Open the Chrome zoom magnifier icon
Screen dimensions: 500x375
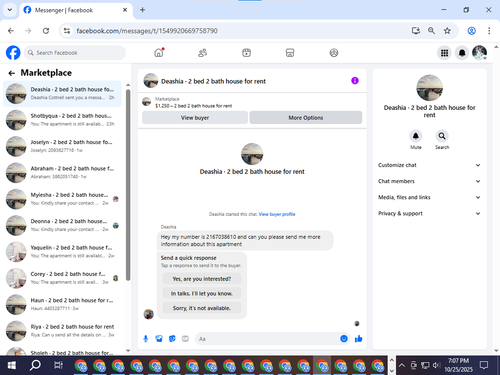click(x=431, y=31)
